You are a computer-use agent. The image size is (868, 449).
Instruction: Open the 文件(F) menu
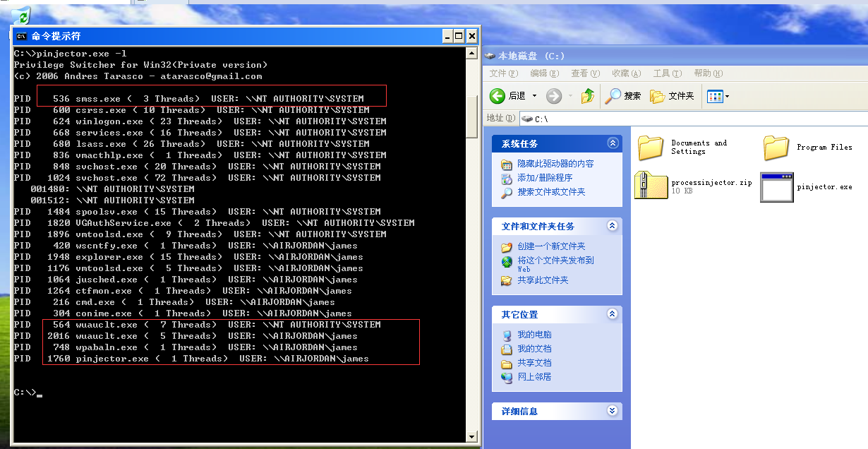coord(503,73)
